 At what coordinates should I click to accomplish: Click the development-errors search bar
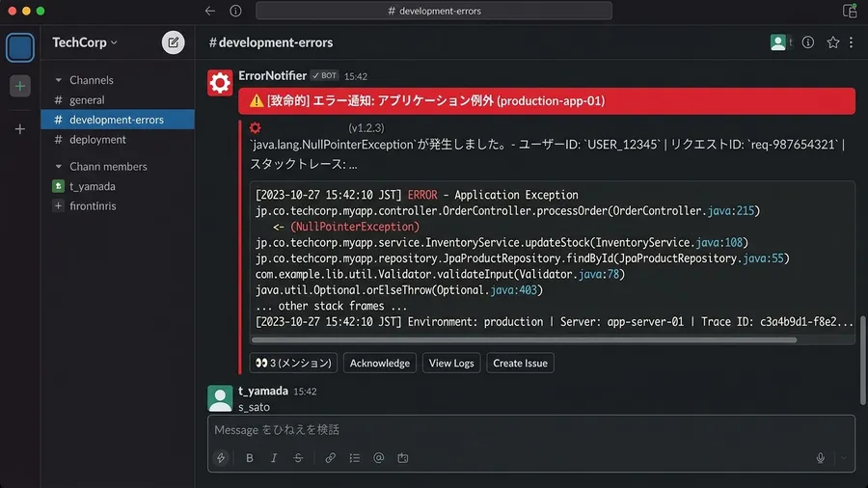434,11
